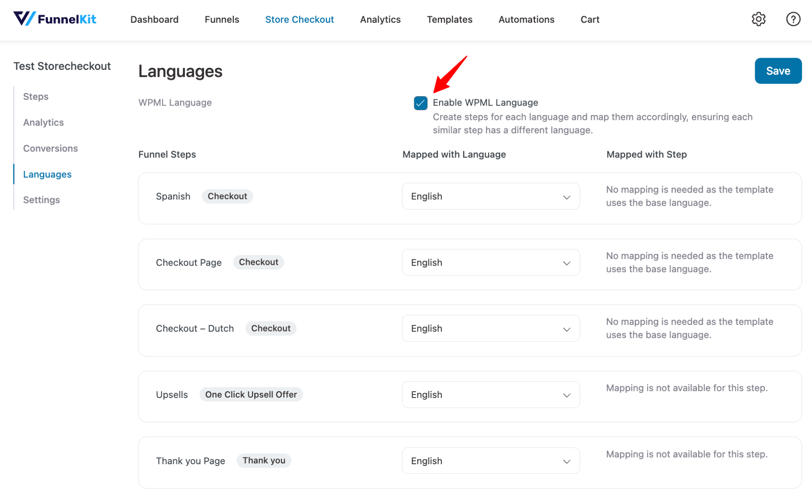Click the Mapped with Language column header
Image resolution: width=812 pixels, height=504 pixels.
coord(454,154)
